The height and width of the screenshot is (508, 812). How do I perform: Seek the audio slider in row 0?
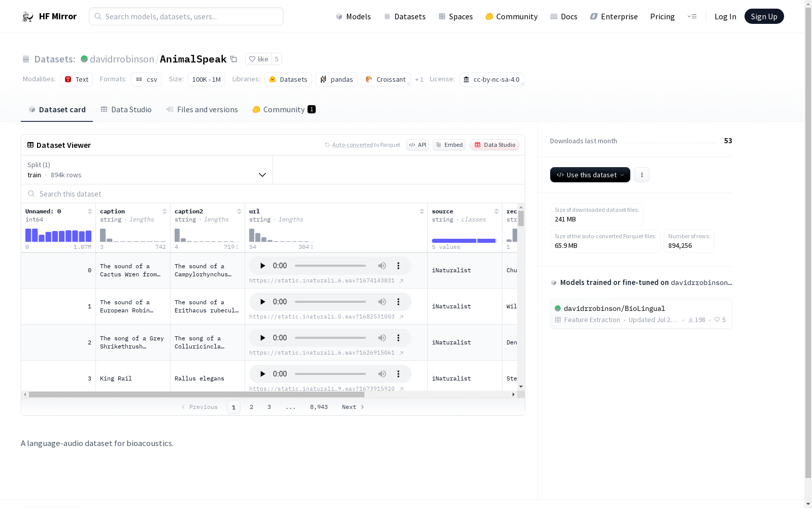tap(330, 266)
